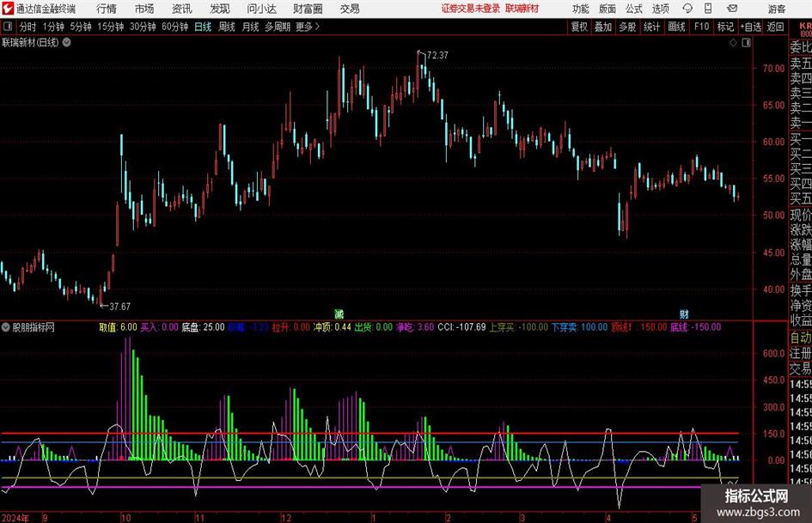Click the green 减 marker on chart

tap(339, 314)
